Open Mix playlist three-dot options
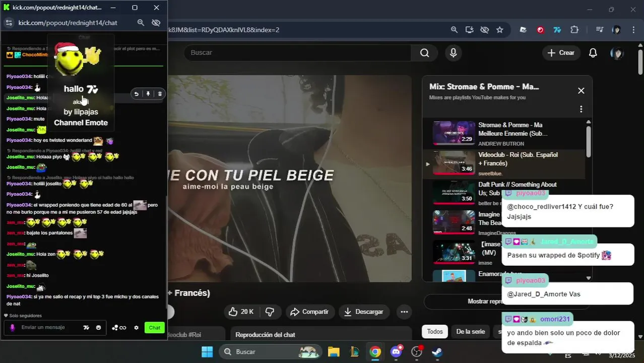 (581, 109)
